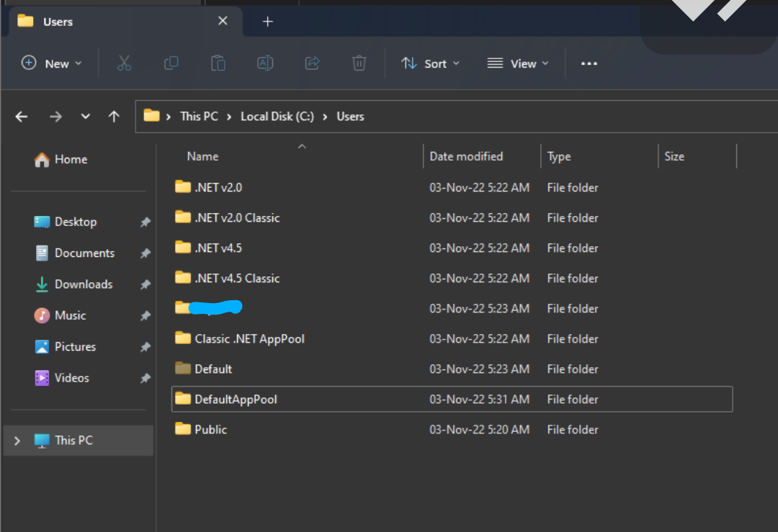The width and height of the screenshot is (778, 532).
Task: Open the New dropdown menu
Action: point(51,63)
